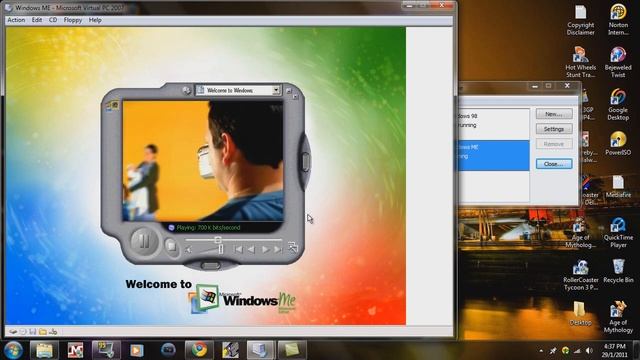This screenshot has height=360, width=640.
Task: Open Mediafire desktop file icon
Action: [618, 187]
